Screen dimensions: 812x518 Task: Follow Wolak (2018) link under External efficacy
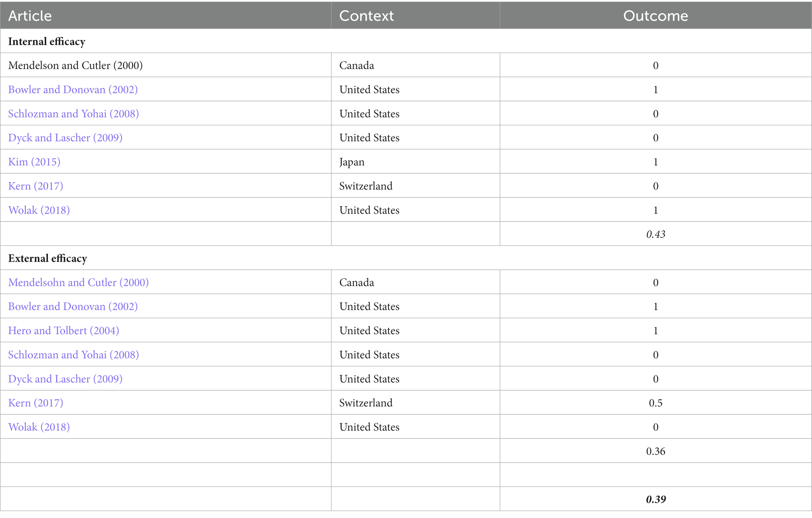click(x=39, y=427)
